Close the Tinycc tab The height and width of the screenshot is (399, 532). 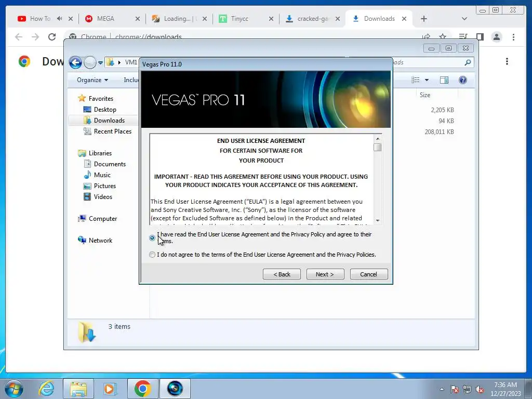coord(271,19)
